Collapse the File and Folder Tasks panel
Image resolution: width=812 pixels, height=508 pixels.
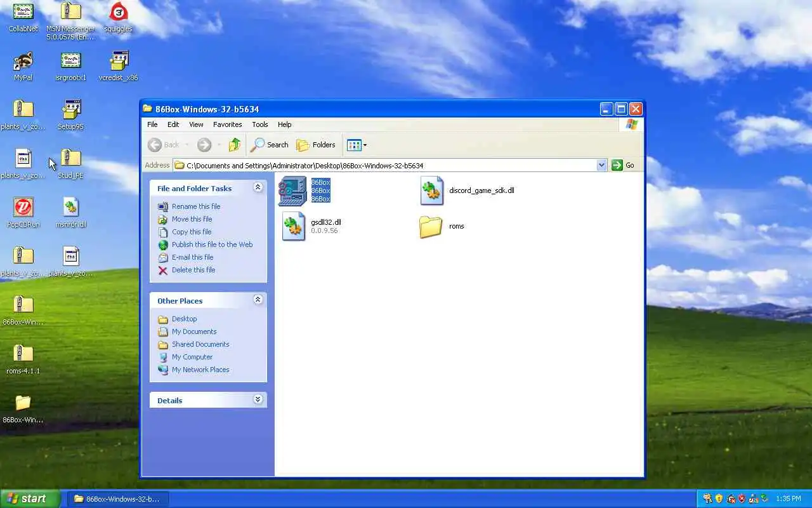click(258, 187)
